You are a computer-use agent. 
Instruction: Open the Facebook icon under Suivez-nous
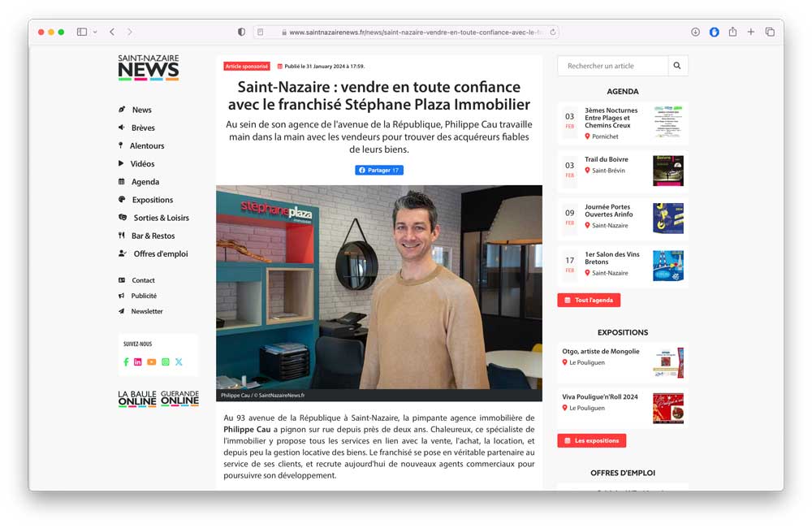coord(126,361)
